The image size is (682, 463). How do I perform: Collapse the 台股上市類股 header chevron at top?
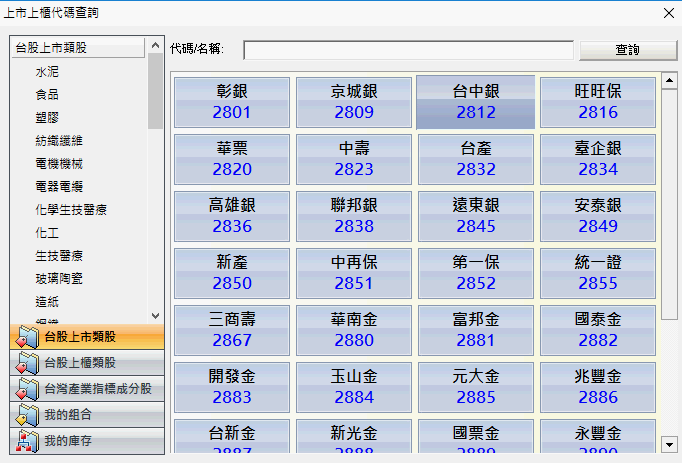click(x=155, y=47)
